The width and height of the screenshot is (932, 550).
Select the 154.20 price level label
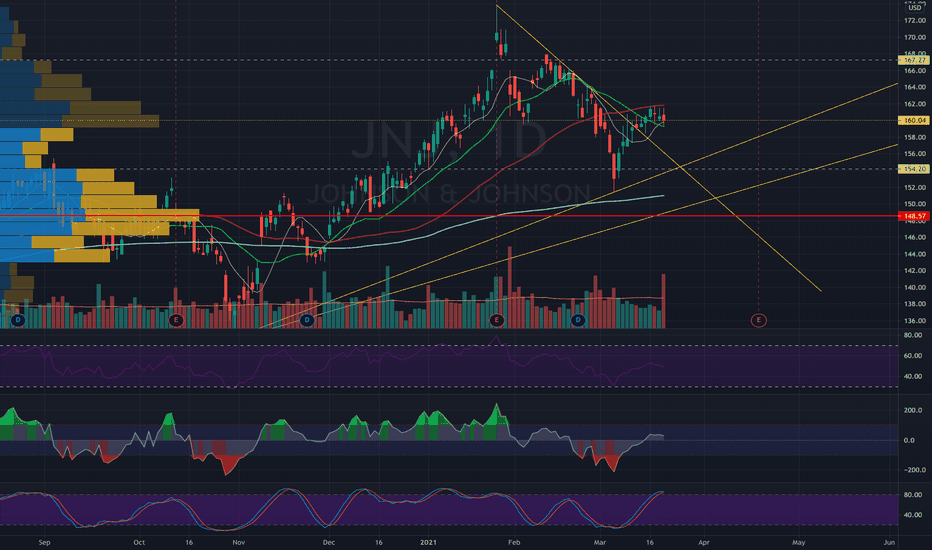[x=915, y=169]
